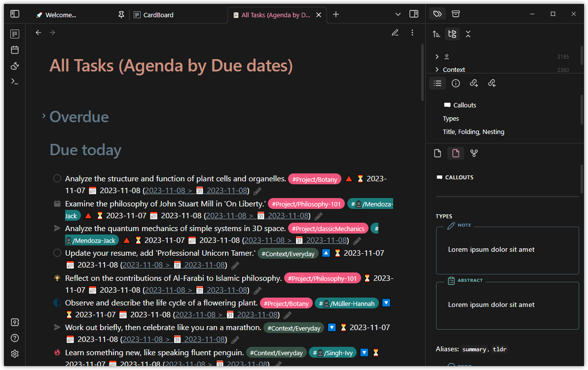Jump to Title, Folding, Nesting heading

coord(473,132)
